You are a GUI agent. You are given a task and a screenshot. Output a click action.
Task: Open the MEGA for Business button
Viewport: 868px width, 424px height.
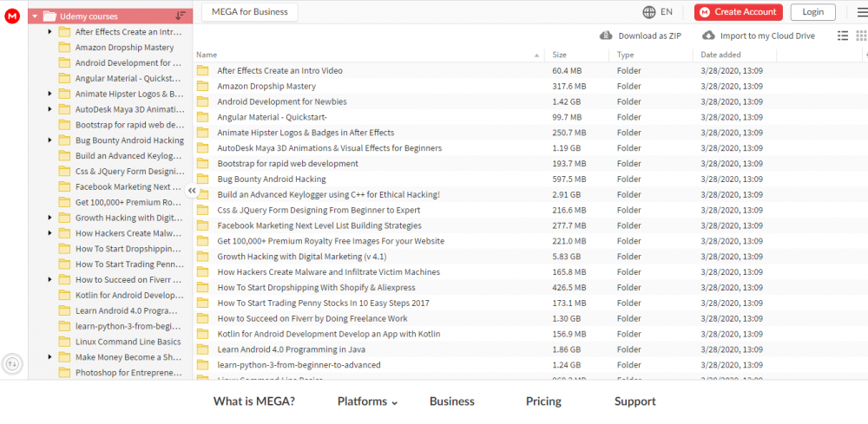tap(250, 12)
